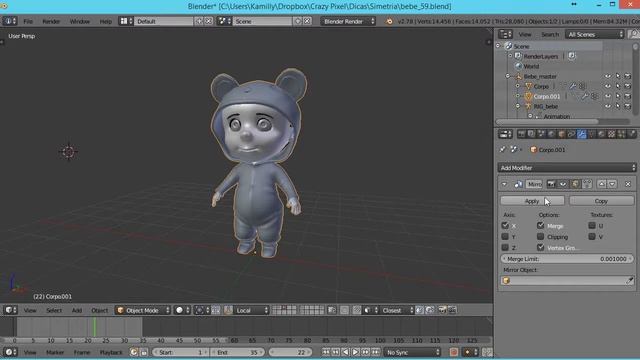The height and width of the screenshot is (360, 640).
Task: Remove the Mirror modifier with X icon
Action: pyautogui.click(x=628, y=184)
